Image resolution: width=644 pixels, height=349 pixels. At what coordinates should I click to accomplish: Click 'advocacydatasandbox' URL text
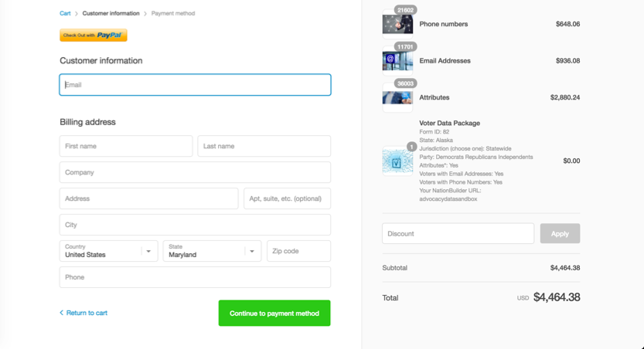point(448,199)
